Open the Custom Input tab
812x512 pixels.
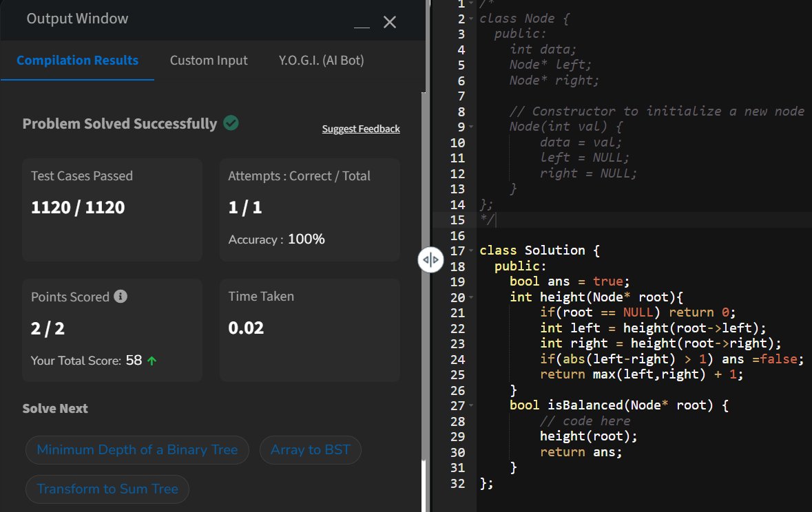(x=209, y=61)
